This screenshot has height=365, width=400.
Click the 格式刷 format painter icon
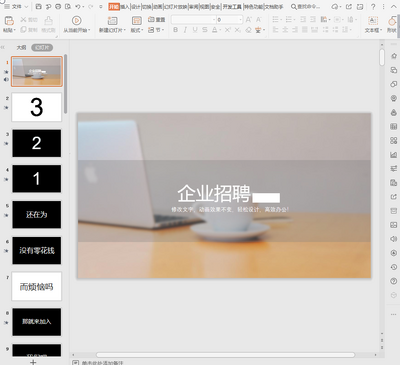point(48,21)
